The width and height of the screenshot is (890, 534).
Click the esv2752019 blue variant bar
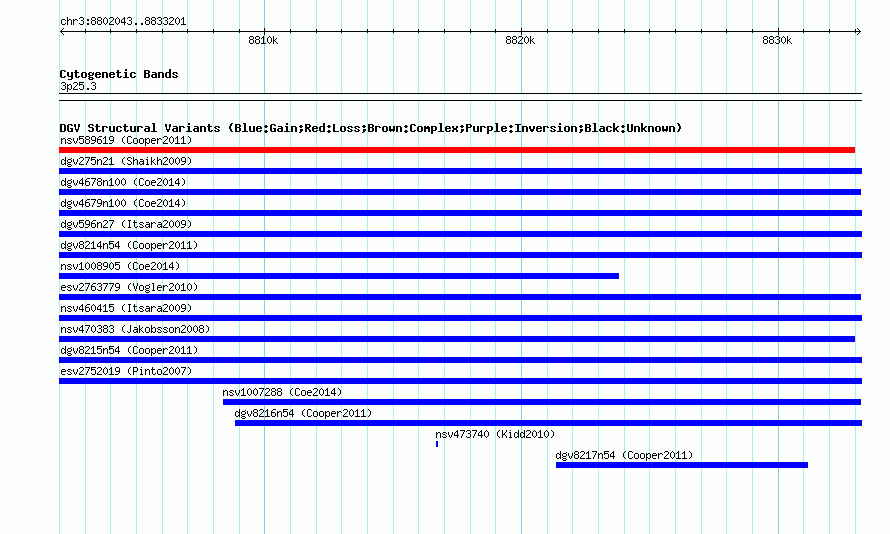pyautogui.click(x=460, y=381)
